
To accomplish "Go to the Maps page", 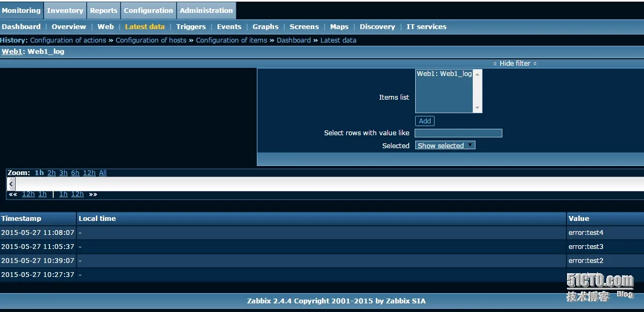I will pyautogui.click(x=339, y=27).
